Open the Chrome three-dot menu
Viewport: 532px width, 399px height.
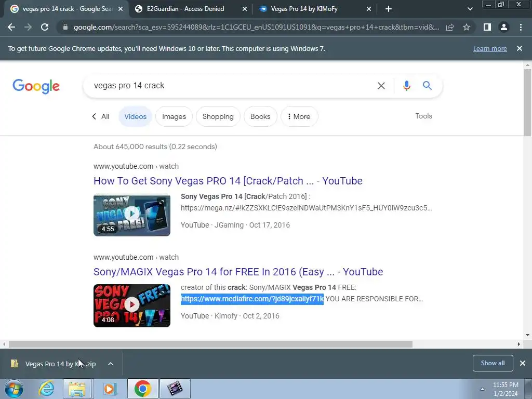521,27
